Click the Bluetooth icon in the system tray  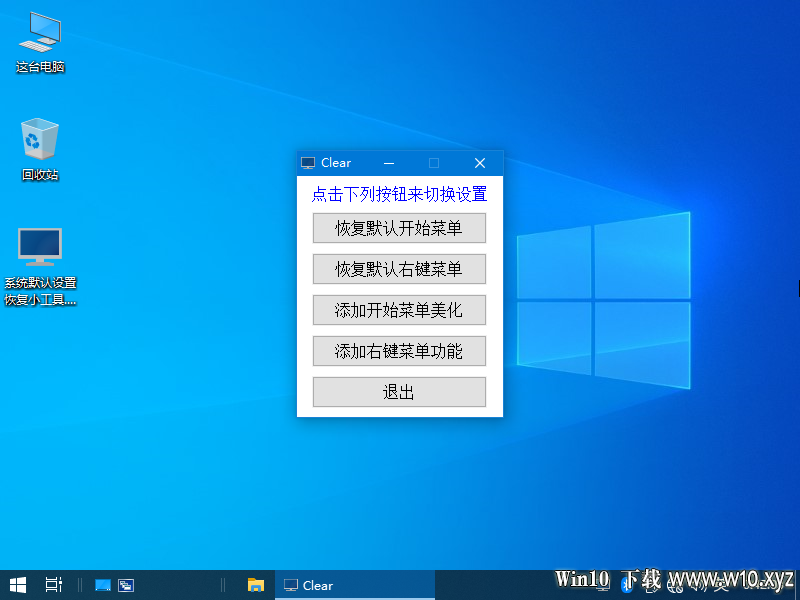click(626, 585)
